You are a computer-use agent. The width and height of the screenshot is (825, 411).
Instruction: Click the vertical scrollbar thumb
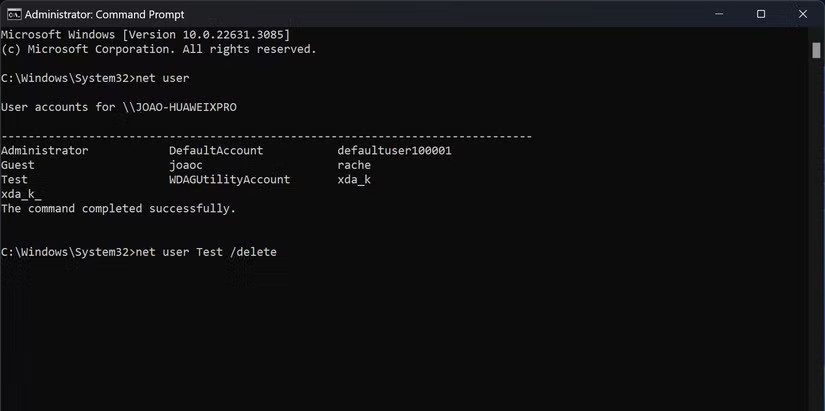coord(816,51)
